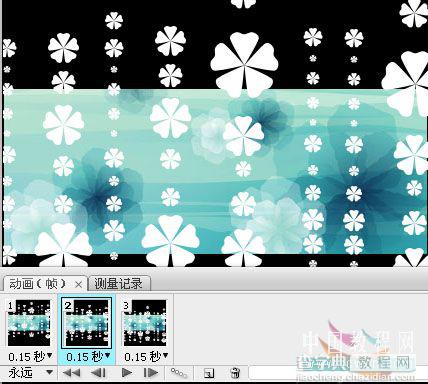Play the frame animation
Image resolution: width=428 pixels, height=384 pixels.
pyautogui.click(x=127, y=372)
